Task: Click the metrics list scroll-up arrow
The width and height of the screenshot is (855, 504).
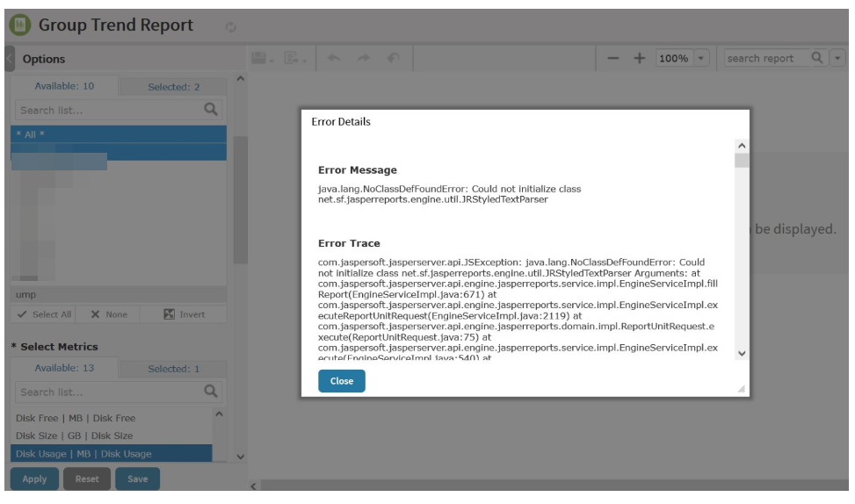Action: pos(219,414)
